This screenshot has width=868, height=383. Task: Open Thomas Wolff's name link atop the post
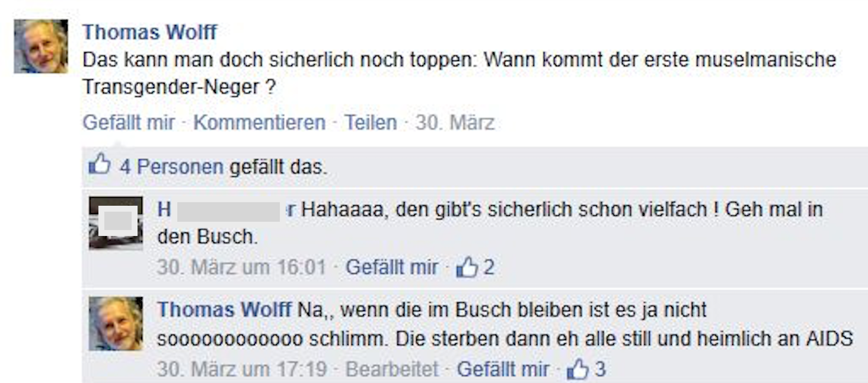coord(150,32)
